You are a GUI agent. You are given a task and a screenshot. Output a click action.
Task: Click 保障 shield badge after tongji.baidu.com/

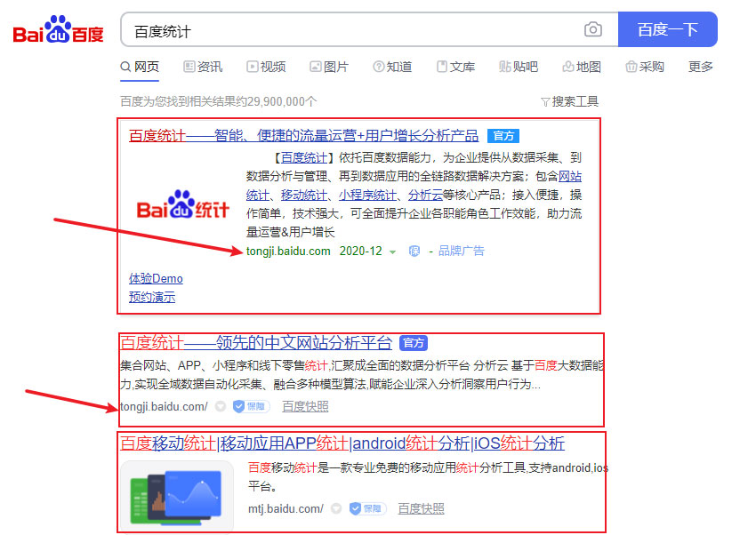pyautogui.click(x=251, y=406)
